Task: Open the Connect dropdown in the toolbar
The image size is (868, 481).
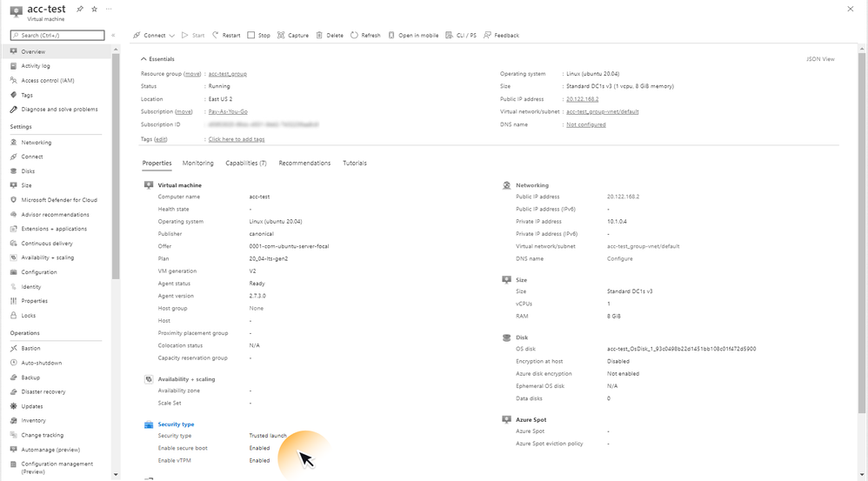Action: 154,35
